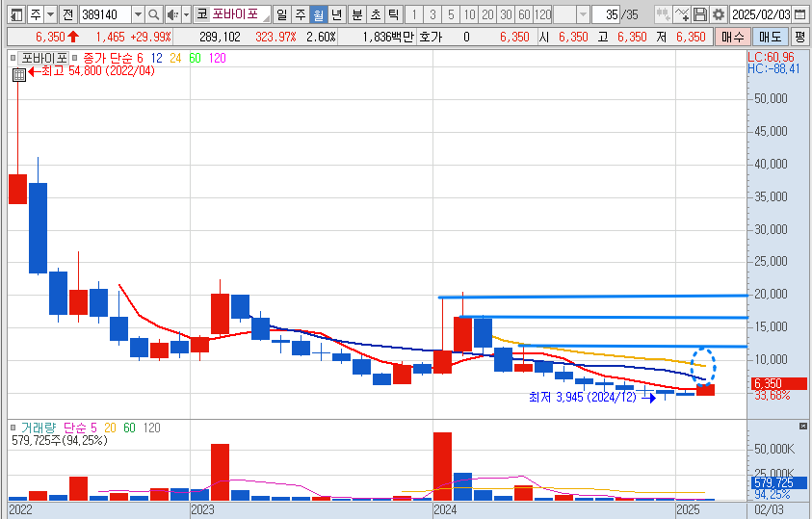Click the 2024 year marker on time axis
This screenshot has height=519, width=812.
[445, 509]
